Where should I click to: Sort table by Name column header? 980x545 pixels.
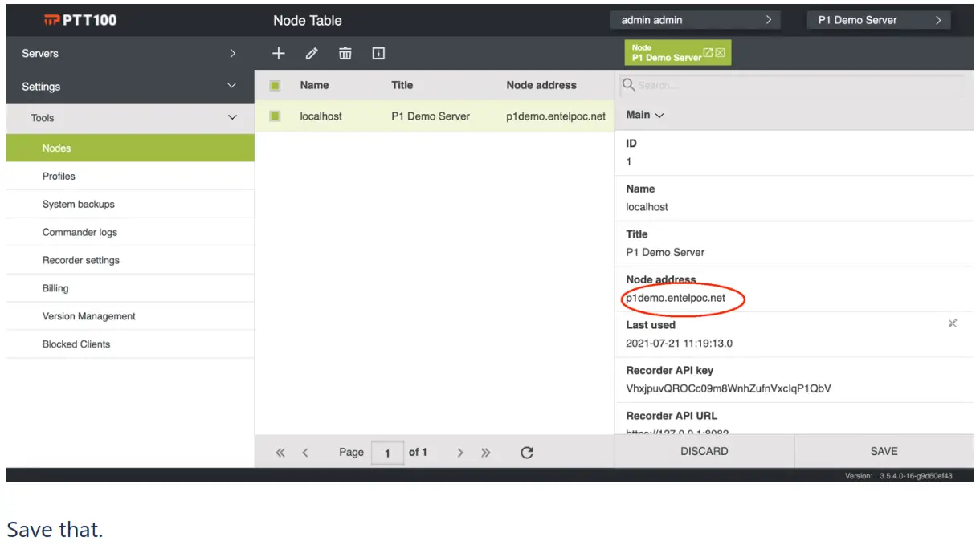click(x=314, y=85)
